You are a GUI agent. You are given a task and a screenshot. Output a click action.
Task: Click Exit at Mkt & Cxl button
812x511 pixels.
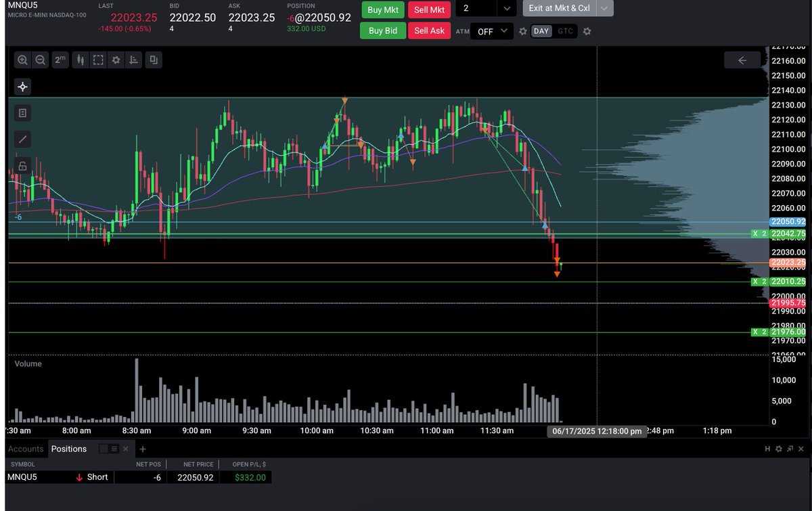coord(560,9)
